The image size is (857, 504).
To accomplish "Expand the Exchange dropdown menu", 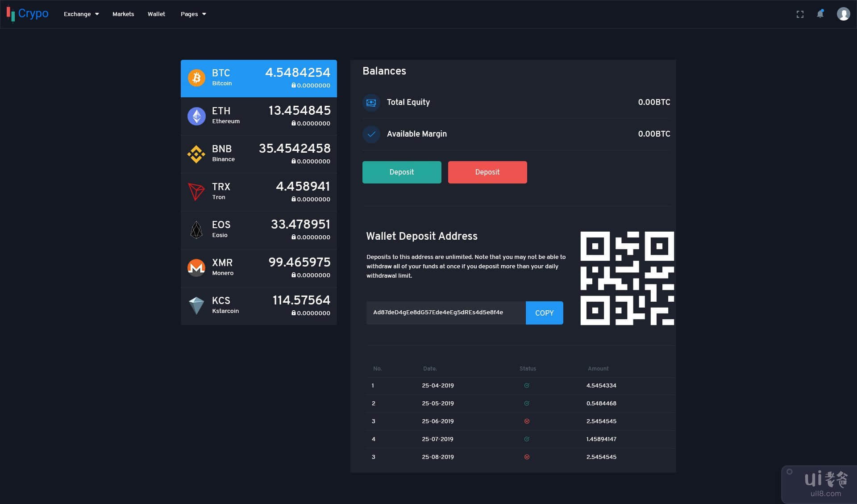I will [81, 14].
